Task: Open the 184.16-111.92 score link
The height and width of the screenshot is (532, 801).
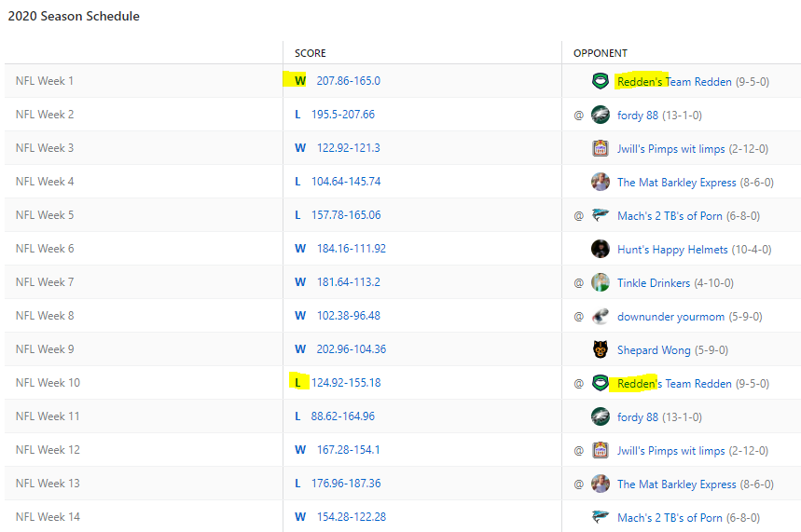Action: tap(351, 249)
